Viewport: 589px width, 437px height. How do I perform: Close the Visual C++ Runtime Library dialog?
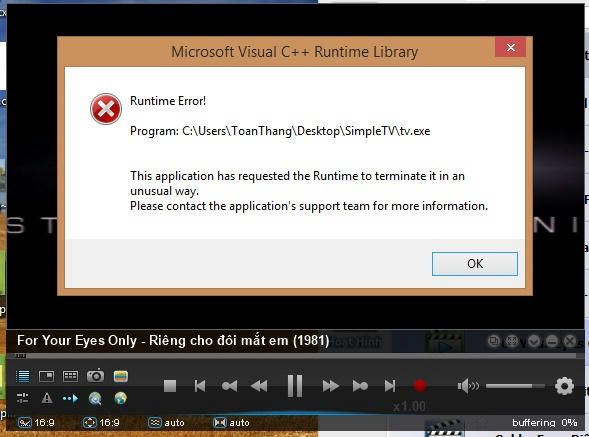point(510,47)
